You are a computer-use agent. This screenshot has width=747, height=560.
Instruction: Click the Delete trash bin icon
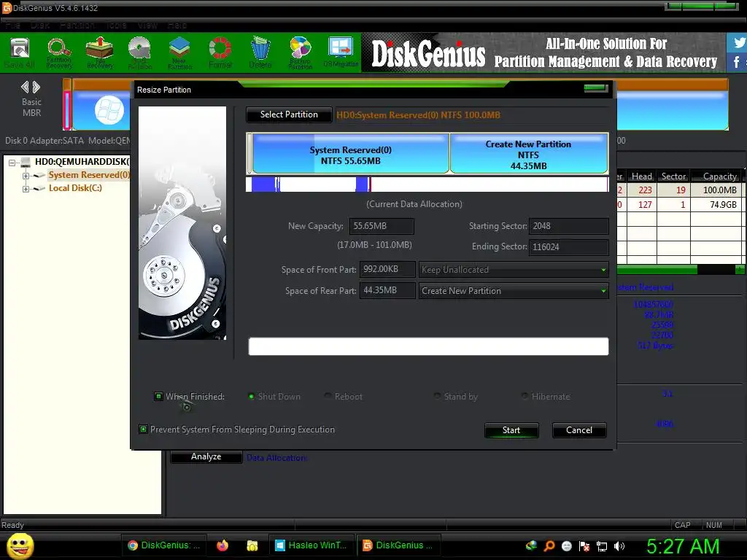[x=260, y=52]
